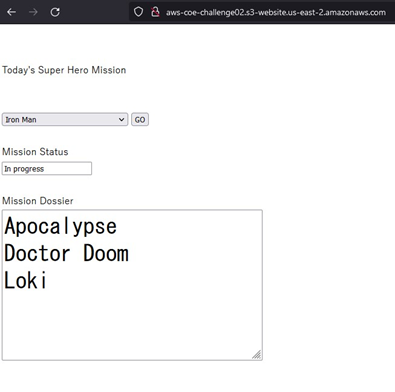This screenshot has height=392, width=395.
Task: Click the Mission Status field showing In progress
Action: tap(47, 168)
